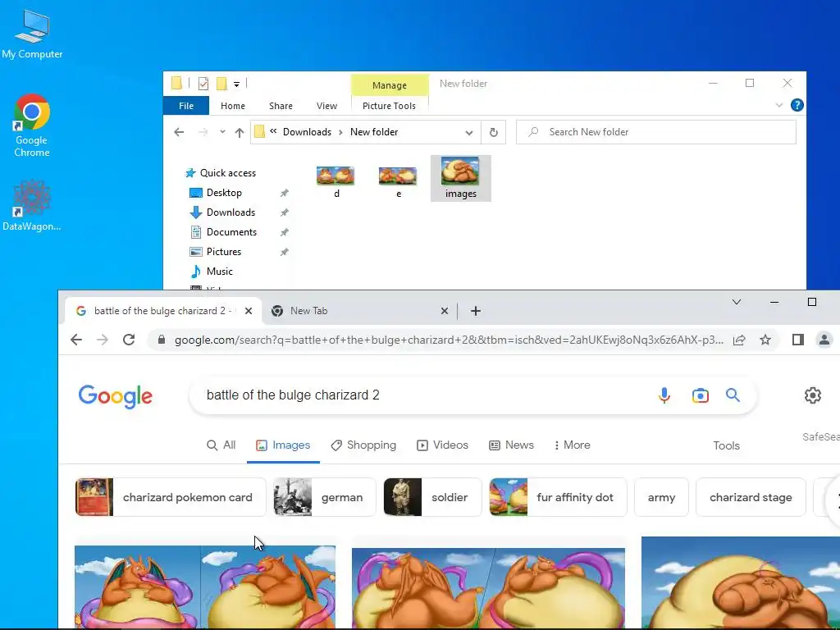The image size is (840, 630).
Task: Bookmark this page with star icon
Action: (x=765, y=340)
